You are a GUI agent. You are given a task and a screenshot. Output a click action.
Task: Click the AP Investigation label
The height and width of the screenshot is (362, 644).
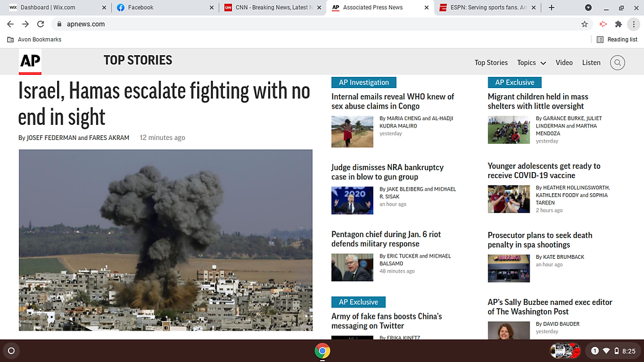(x=364, y=83)
